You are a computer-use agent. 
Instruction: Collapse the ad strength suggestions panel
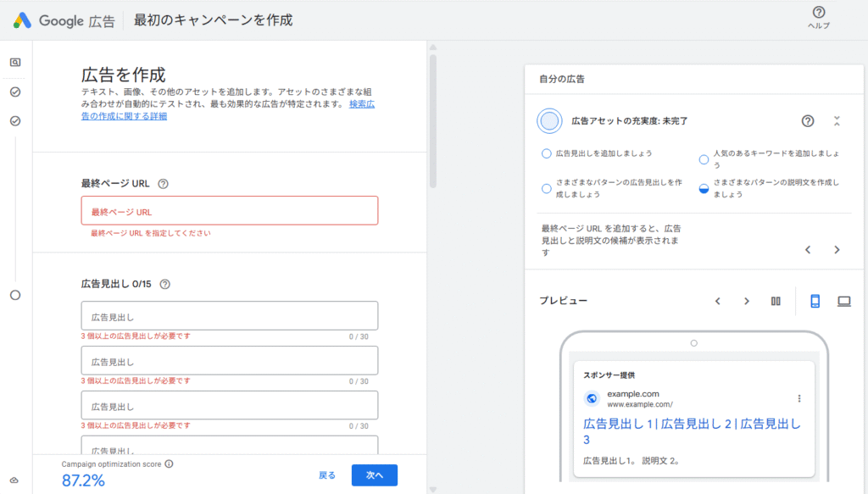point(835,121)
